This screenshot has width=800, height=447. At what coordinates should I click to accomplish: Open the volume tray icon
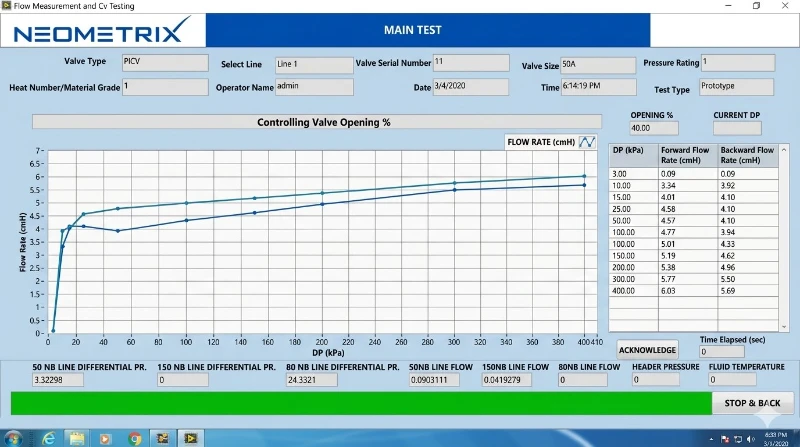751,439
